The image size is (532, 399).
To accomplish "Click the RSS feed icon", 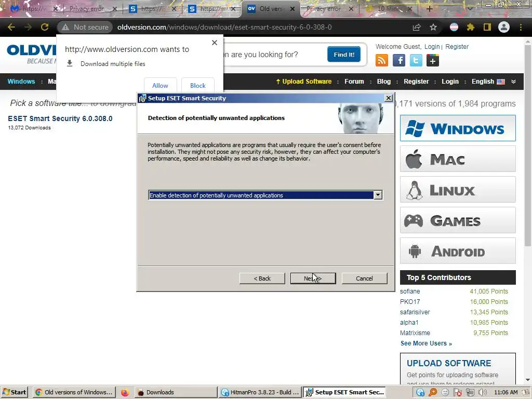I will [x=382, y=61].
